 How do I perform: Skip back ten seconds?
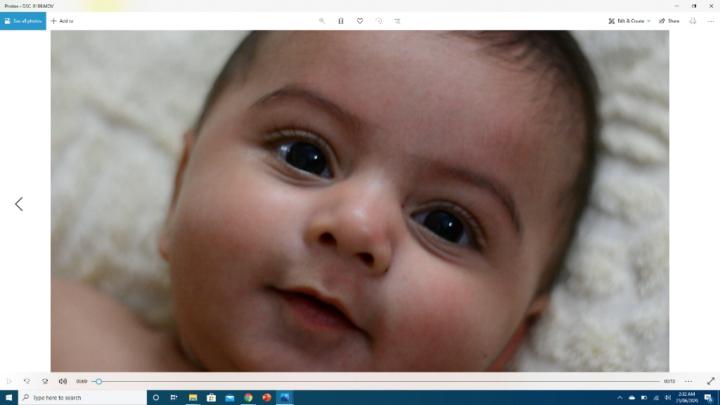click(27, 381)
